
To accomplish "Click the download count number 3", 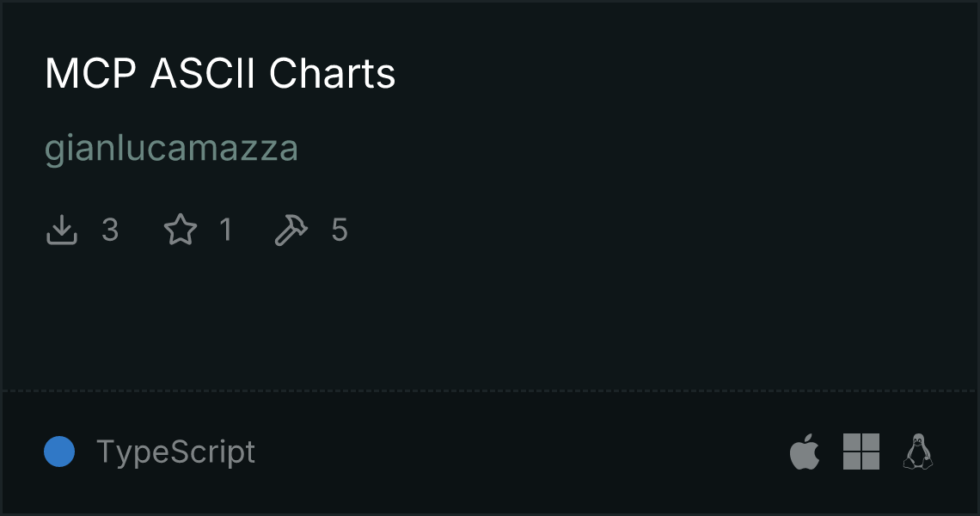I will [x=110, y=230].
